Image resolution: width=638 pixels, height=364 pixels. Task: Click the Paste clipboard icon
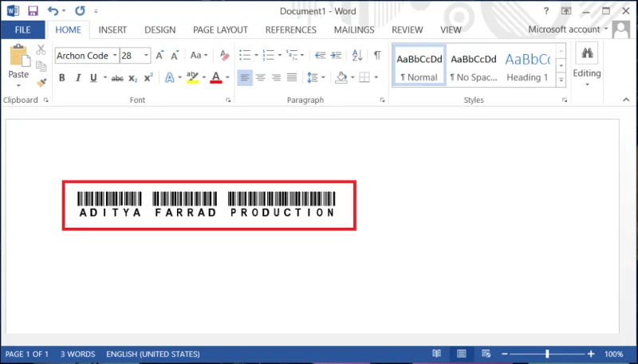pos(19,56)
